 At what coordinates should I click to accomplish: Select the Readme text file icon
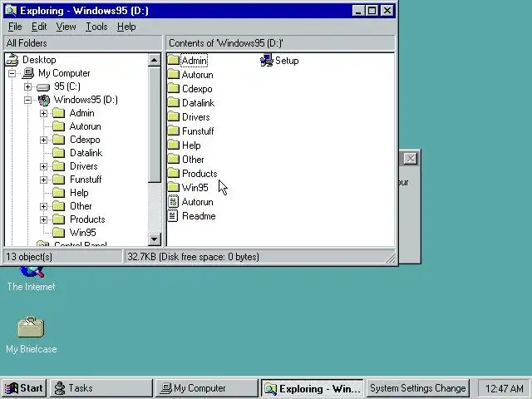pyautogui.click(x=173, y=216)
